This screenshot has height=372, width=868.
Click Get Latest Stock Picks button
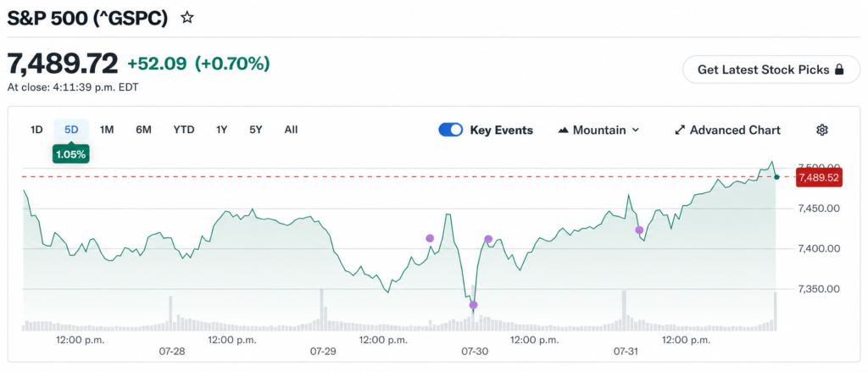pyautogui.click(x=771, y=69)
